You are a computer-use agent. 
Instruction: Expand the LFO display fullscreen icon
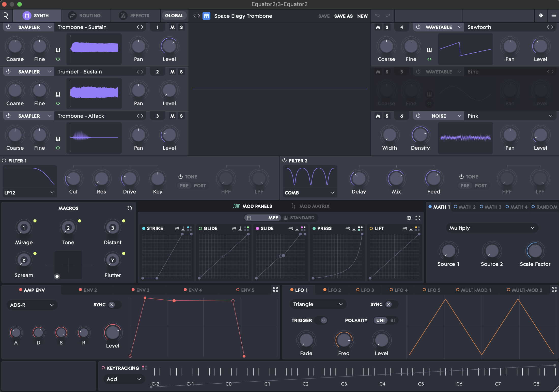click(x=554, y=290)
